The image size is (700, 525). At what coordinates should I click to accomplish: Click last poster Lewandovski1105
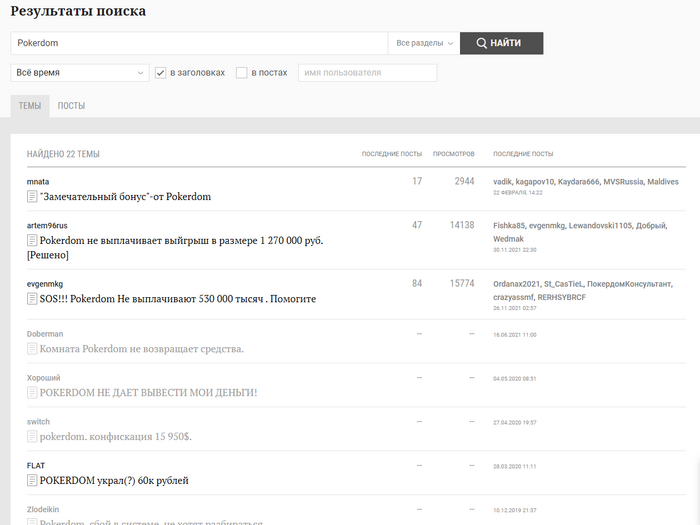600,225
